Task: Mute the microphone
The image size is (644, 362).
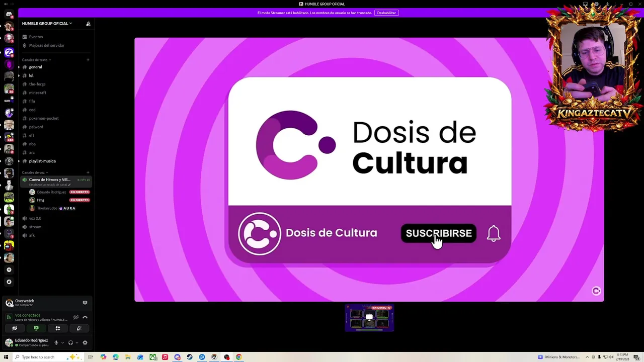Action: click(x=56, y=343)
